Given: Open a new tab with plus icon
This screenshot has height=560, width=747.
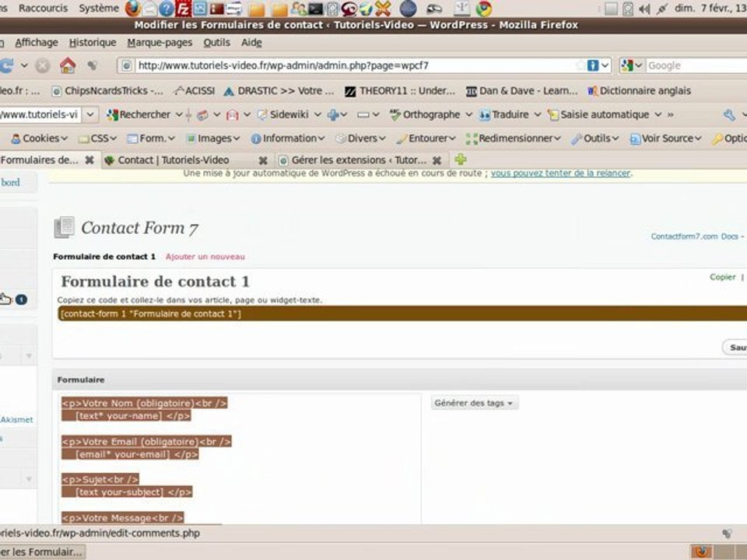Looking at the screenshot, I should [460, 159].
